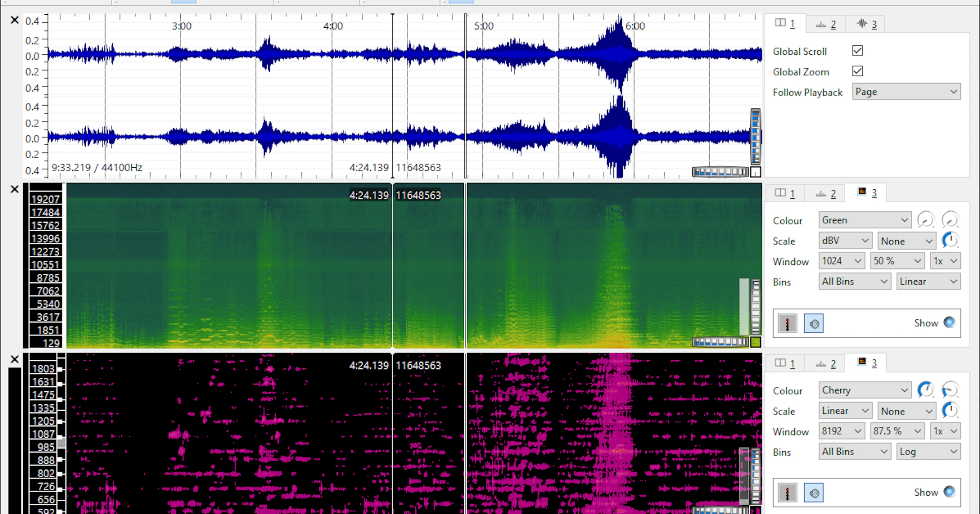
Task: Click the 19207 frequency label on the spectrogram scale
Action: click(46, 199)
